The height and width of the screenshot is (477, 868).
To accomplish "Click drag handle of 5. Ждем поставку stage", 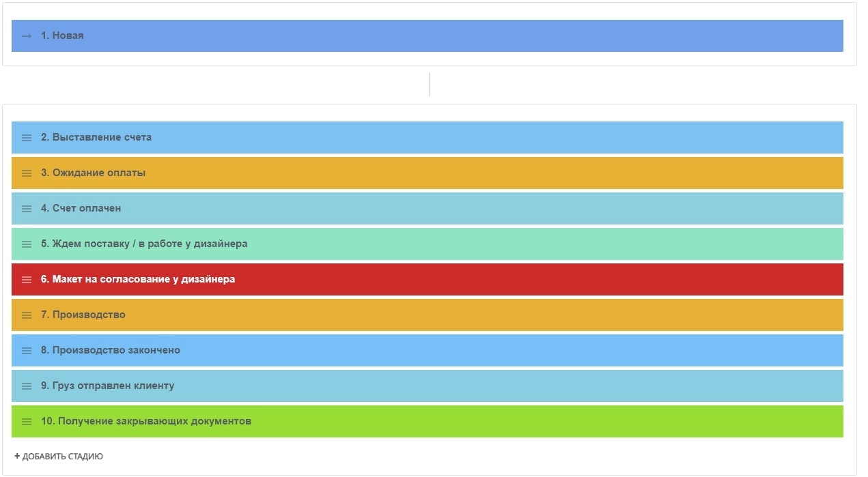I will [x=27, y=244].
